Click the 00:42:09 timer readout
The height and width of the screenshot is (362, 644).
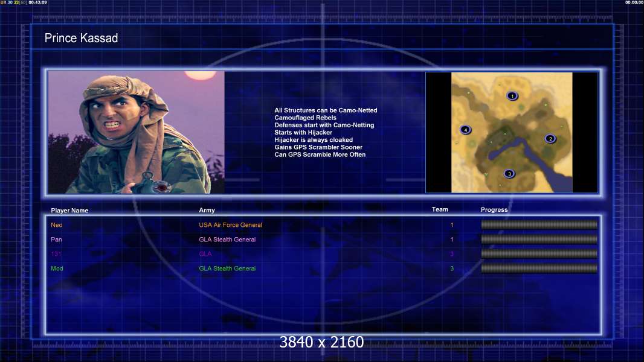[37, 2]
